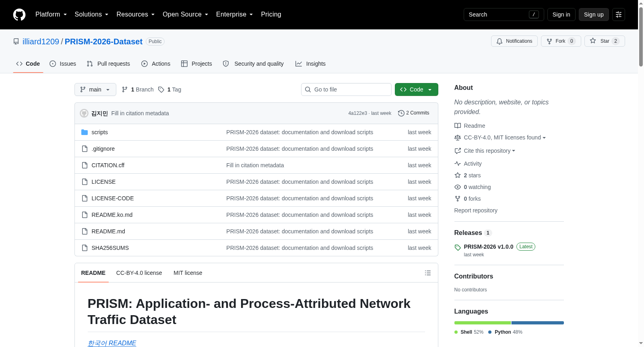Screen dimensions: 644x347
Task: Expand the Resources menu
Action: (136, 15)
